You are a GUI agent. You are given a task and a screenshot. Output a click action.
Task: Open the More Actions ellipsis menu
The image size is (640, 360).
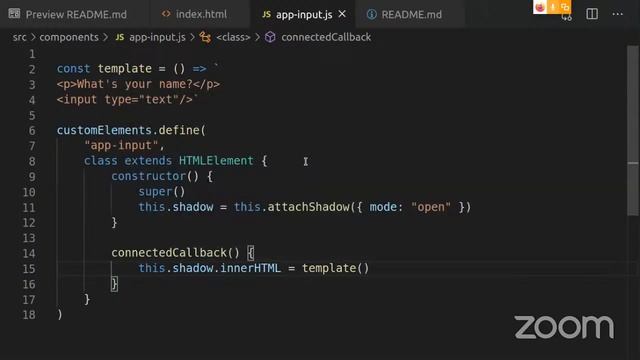[618, 14]
